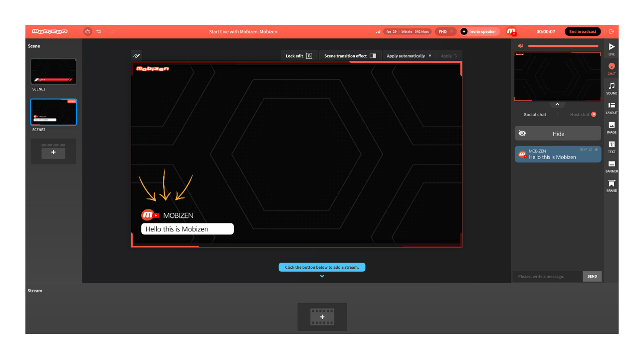Viewport: 644px width, 359px height.
Task: Click the exit icon at header end
Action: 612,31
